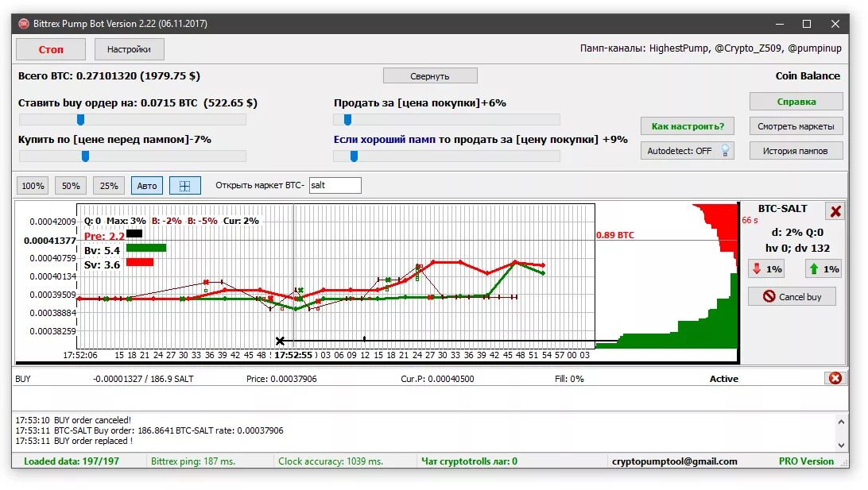Raise the price by 1% with green arrow
The image size is (868, 490).
823,268
